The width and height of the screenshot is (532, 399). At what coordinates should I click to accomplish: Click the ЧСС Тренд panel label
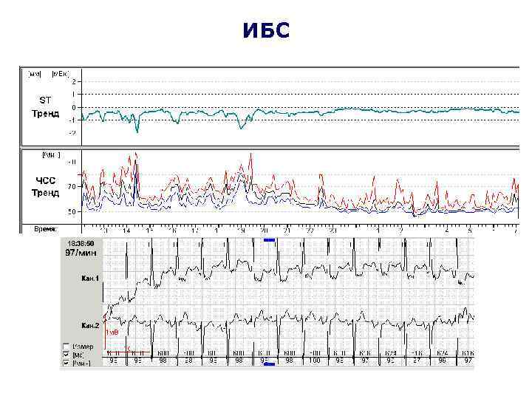[x=46, y=187]
